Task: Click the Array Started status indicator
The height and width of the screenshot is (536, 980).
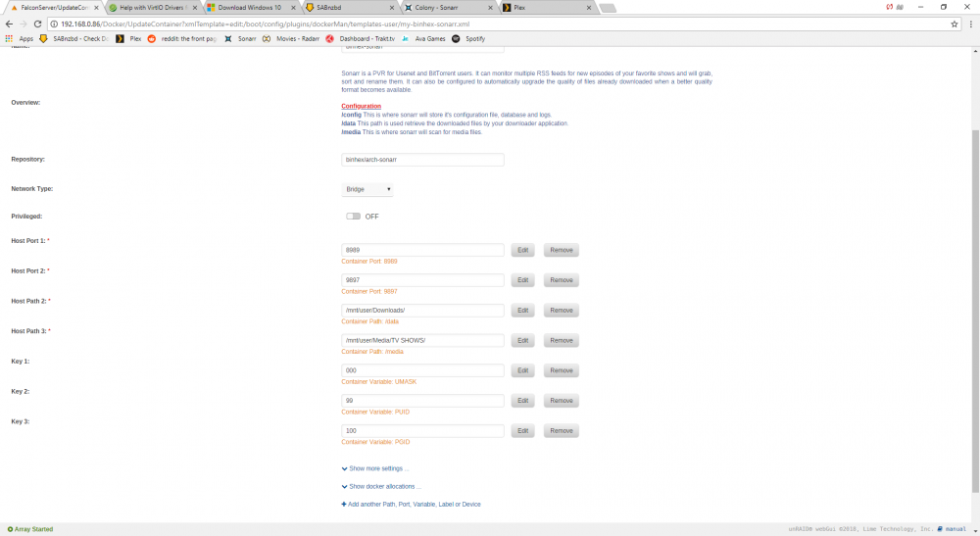Action: tap(30, 529)
